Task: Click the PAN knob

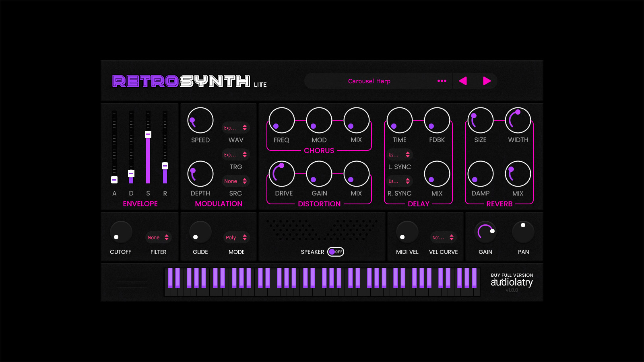Action: (523, 232)
